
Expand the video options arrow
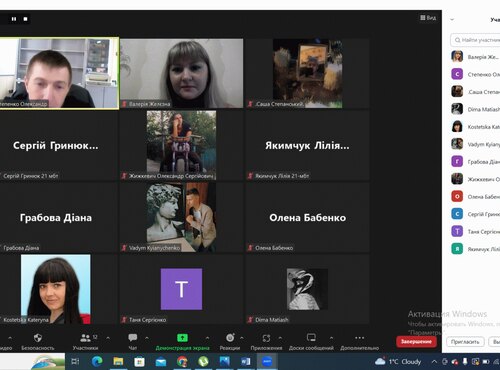10,338
